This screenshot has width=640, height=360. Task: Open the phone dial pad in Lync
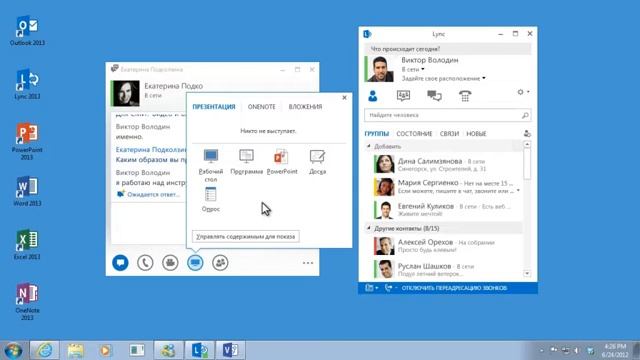coord(465,96)
